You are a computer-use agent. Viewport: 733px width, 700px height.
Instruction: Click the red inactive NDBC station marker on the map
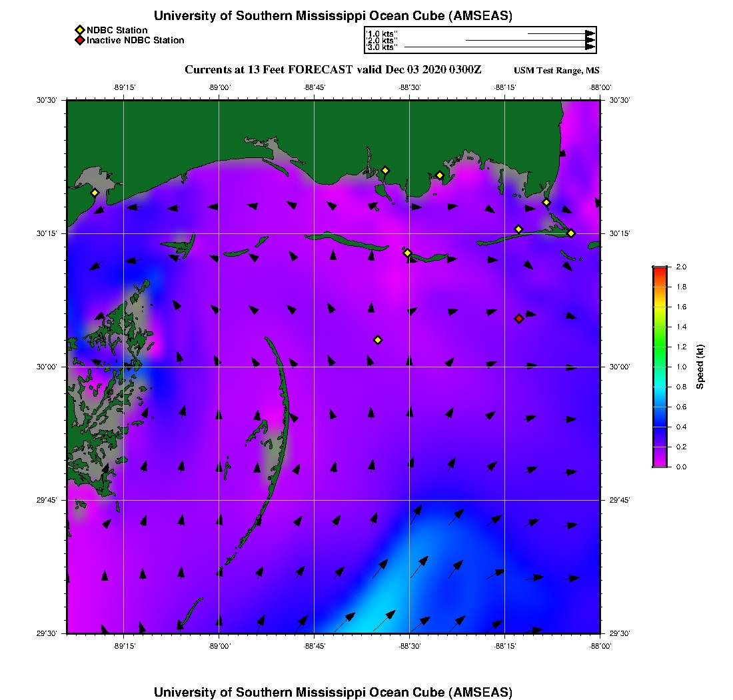point(519,319)
